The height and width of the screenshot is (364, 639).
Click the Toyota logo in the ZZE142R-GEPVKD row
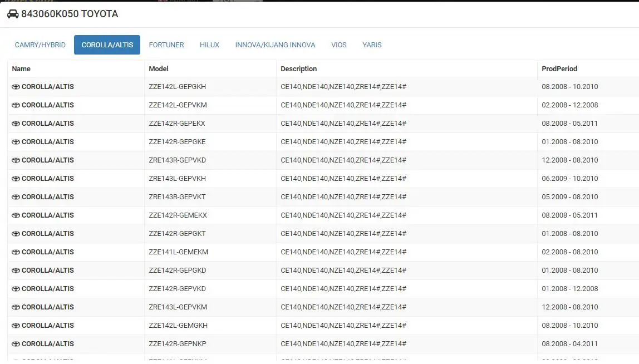click(x=16, y=289)
